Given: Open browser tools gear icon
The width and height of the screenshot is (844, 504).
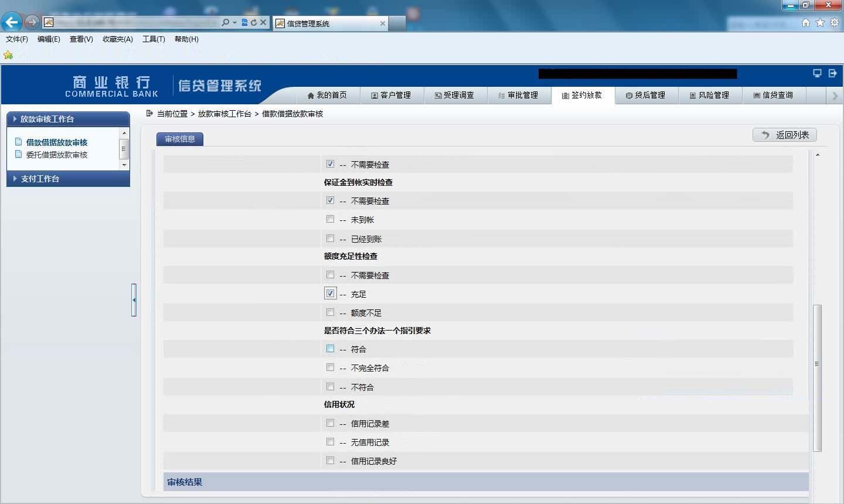Looking at the screenshot, I should pyautogui.click(x=834, y=22).
